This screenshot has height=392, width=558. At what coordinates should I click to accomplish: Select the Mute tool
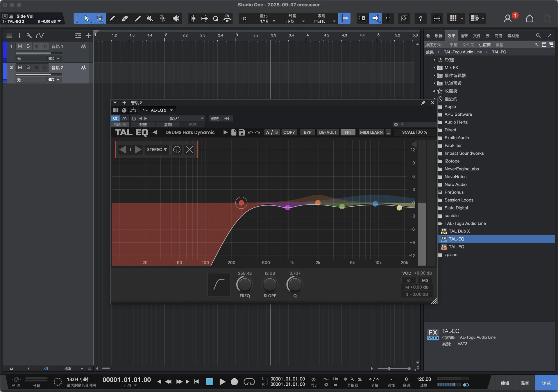pyautogui.click(x=150, y=19)
